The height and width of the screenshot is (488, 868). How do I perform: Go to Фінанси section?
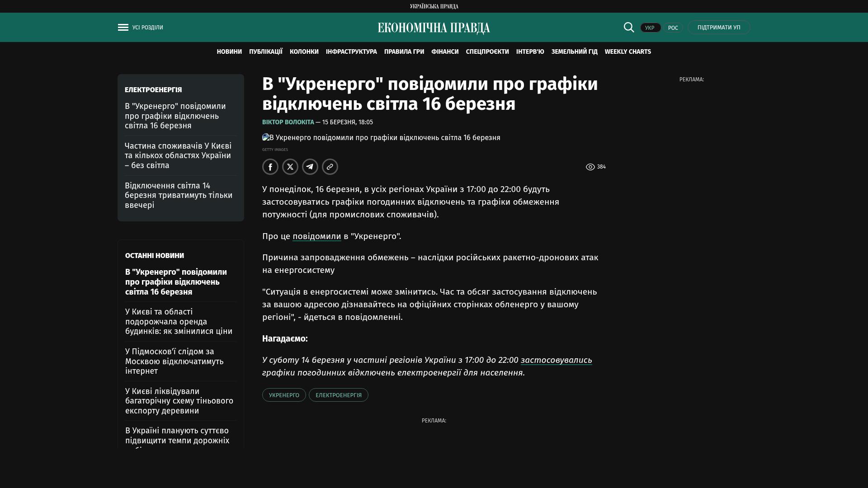tap(445, 52)
